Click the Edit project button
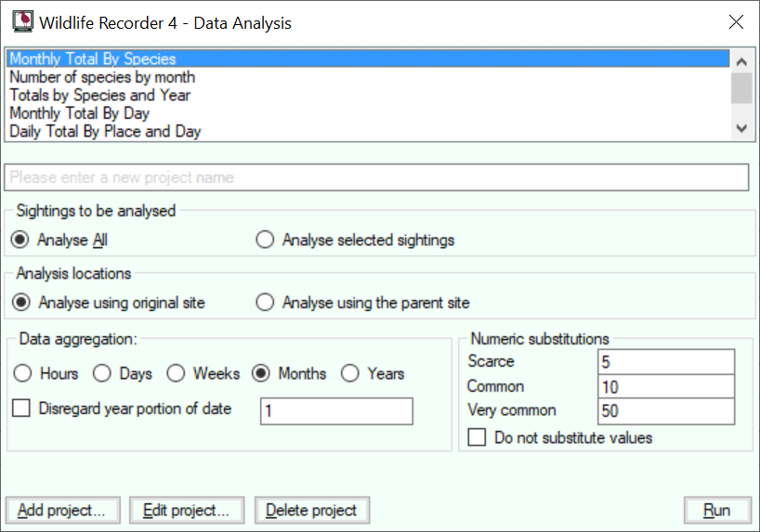 (x=187, y=511)
